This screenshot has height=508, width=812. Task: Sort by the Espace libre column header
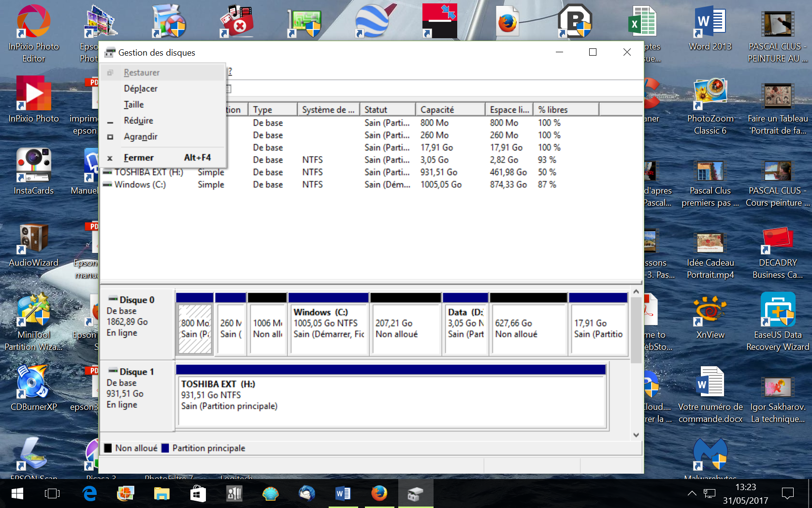(x=509, y=110)
